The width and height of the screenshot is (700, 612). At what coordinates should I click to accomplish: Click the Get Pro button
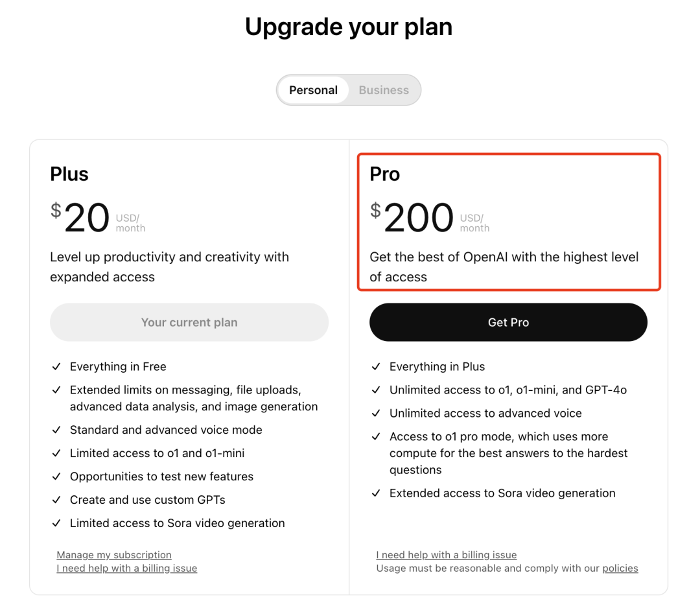(x=508, y=322)
